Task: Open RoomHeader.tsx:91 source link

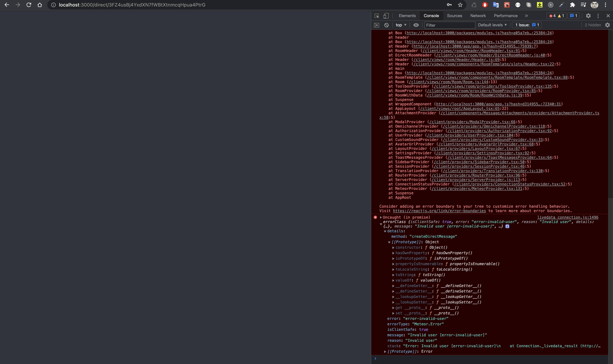Action: tap(471, 51)
